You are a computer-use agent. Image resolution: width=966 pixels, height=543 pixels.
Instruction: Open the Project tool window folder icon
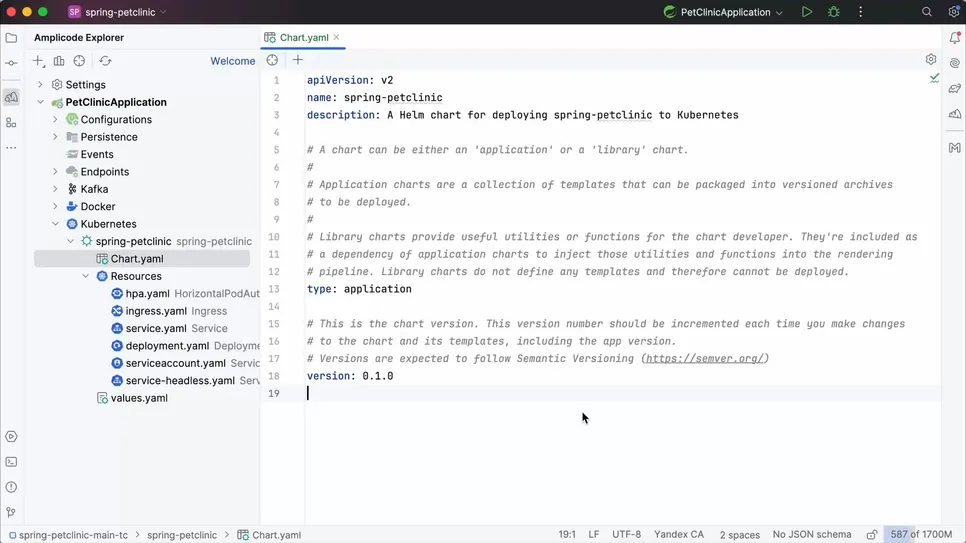[x=11, y=38]
